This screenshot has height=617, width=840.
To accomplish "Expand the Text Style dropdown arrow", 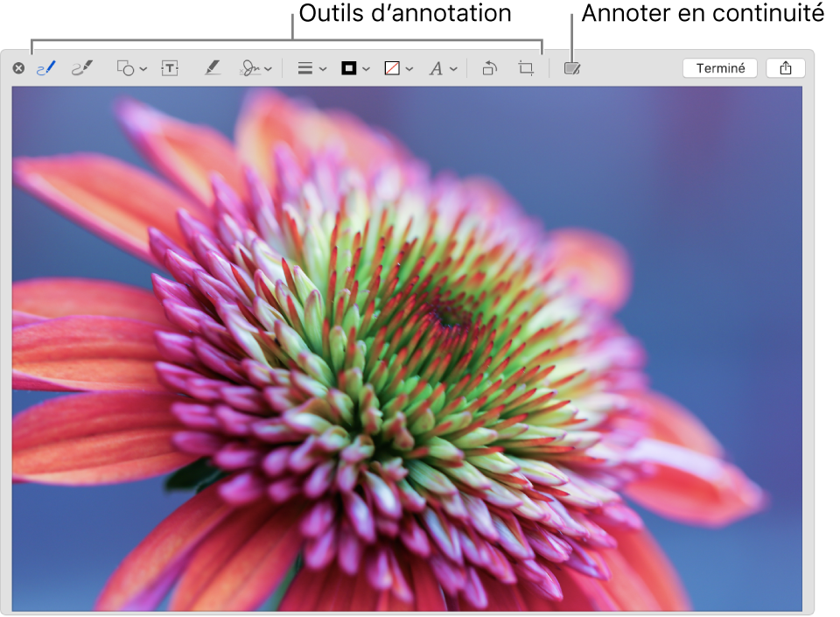I will pyautogui.click(x=453, y=69).
